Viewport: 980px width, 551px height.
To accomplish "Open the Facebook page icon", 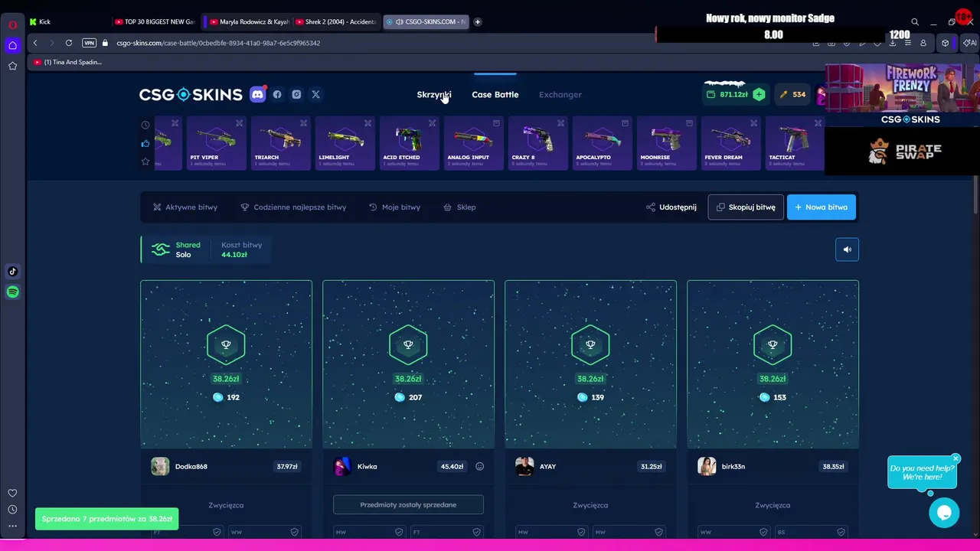I will tap(277, 95).
